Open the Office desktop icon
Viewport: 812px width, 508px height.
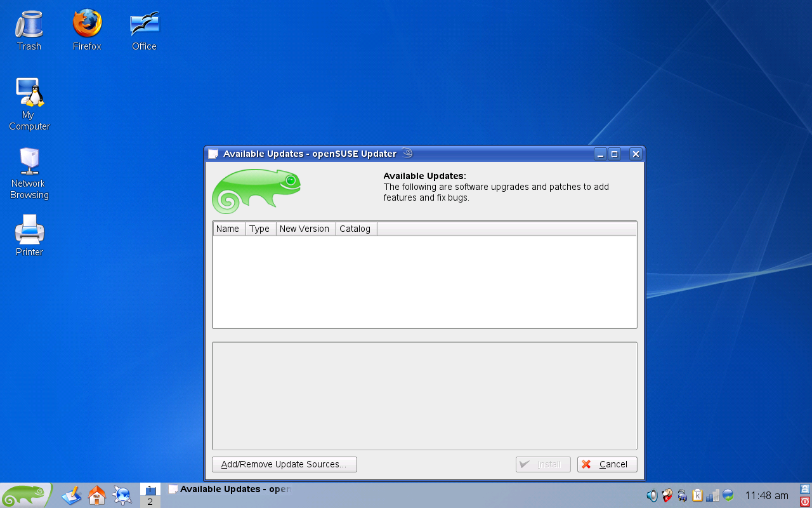[x=145, y=30]
